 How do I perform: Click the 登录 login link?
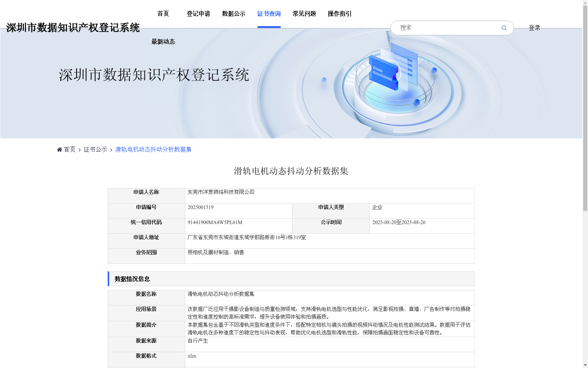(534, 28)
